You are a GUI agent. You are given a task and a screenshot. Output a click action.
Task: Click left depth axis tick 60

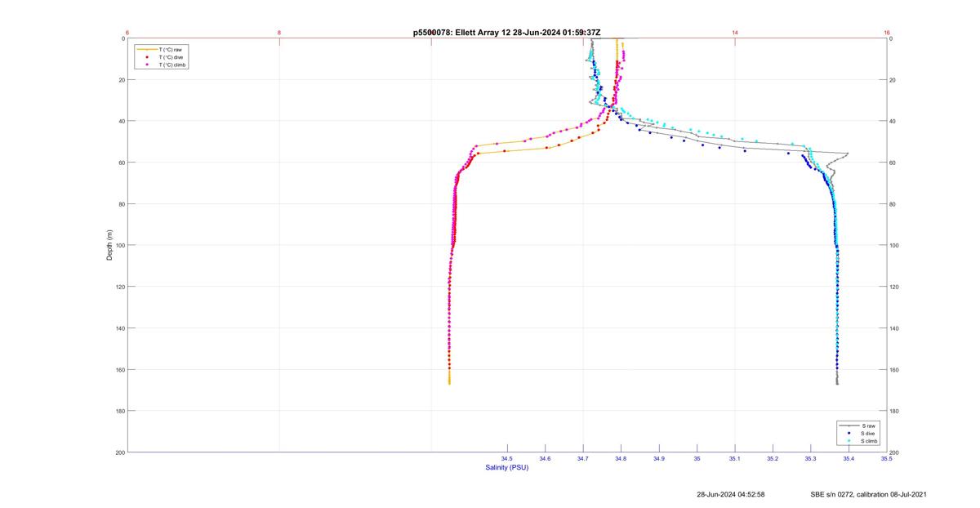[x=122, y=163]
